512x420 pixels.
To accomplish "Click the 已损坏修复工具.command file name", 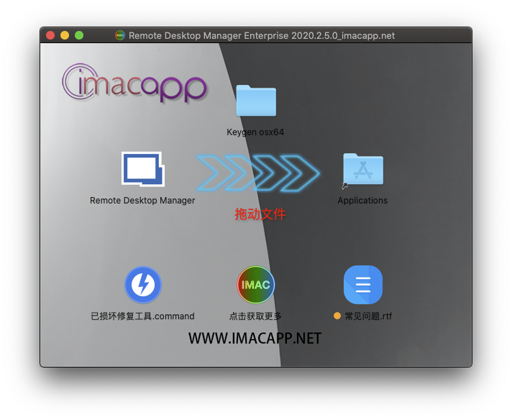I will point(142,316).
